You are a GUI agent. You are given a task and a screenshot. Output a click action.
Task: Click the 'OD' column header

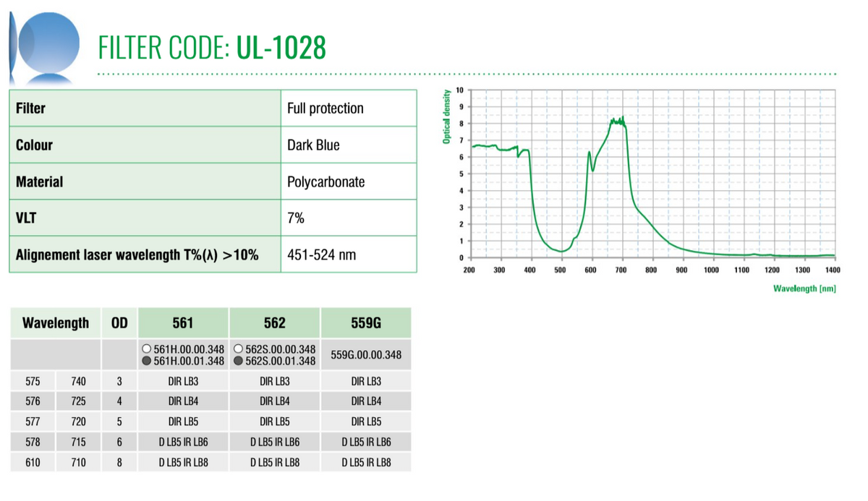click(119, 323)
